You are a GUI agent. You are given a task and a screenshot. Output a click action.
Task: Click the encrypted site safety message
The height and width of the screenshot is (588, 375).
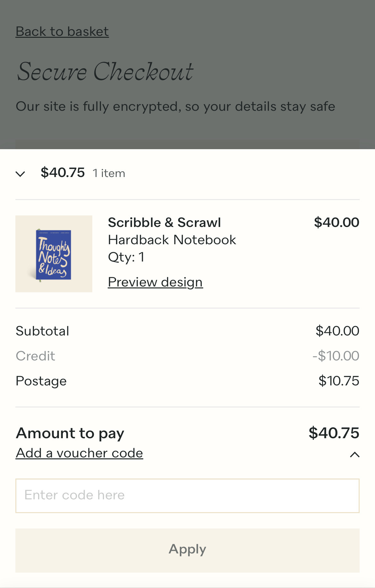point(176,106)
